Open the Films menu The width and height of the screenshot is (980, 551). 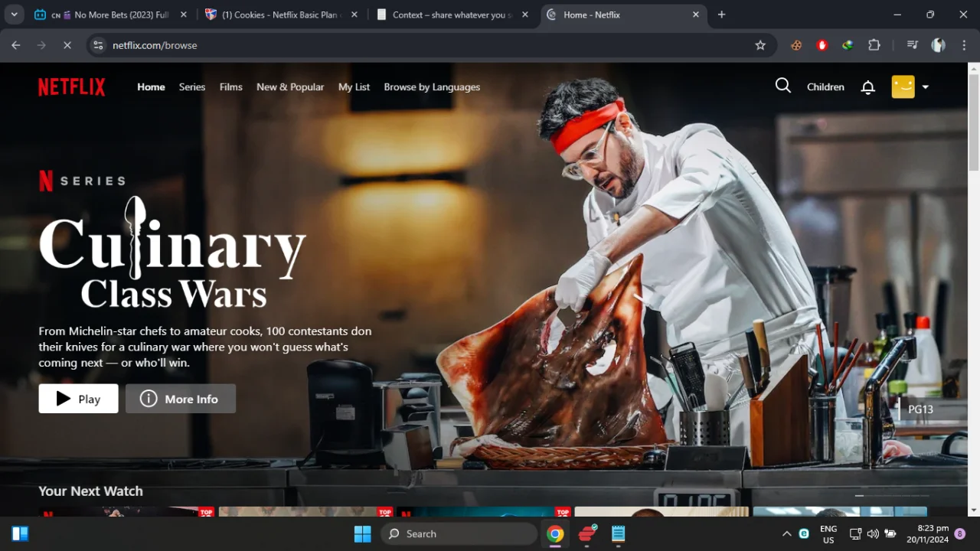231,87
